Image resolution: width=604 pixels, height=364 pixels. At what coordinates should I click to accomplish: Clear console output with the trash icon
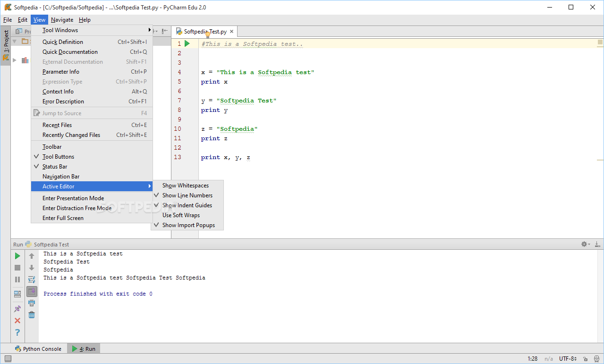point(32,315)
